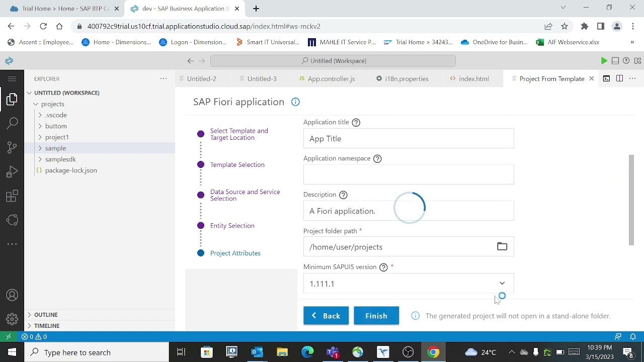Click Customize Layout icon in title bar
The height and width of the screenshot is (362, 644).
pyautogui.click(x=638, y=61)
